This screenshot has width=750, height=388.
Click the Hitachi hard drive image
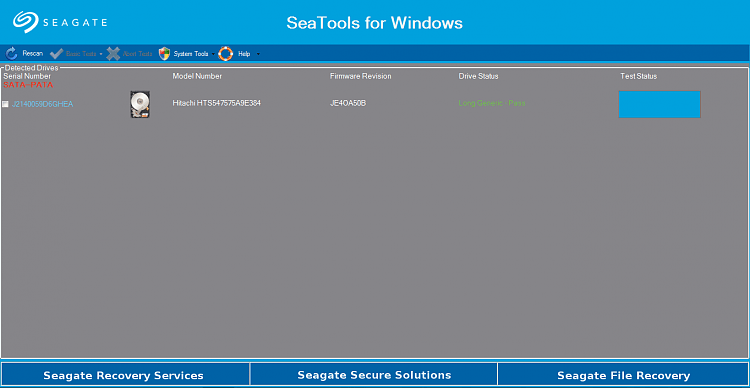point(140,104)
